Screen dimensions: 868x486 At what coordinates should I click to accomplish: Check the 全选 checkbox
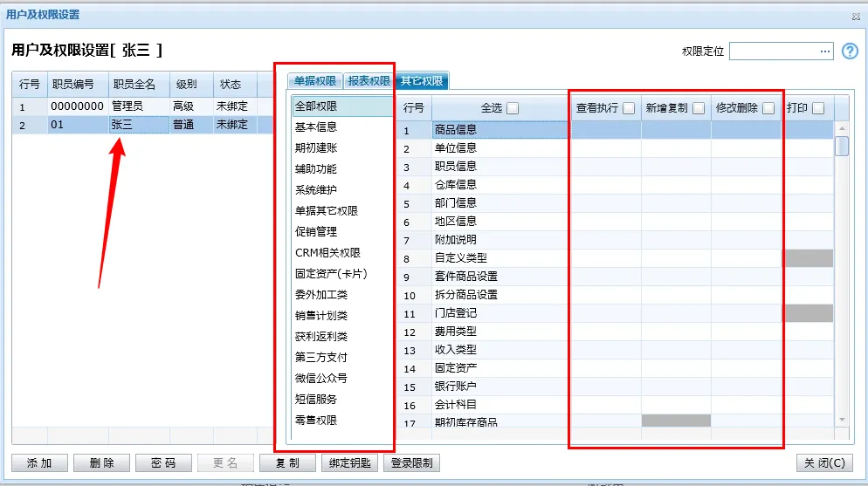(513, 108)
